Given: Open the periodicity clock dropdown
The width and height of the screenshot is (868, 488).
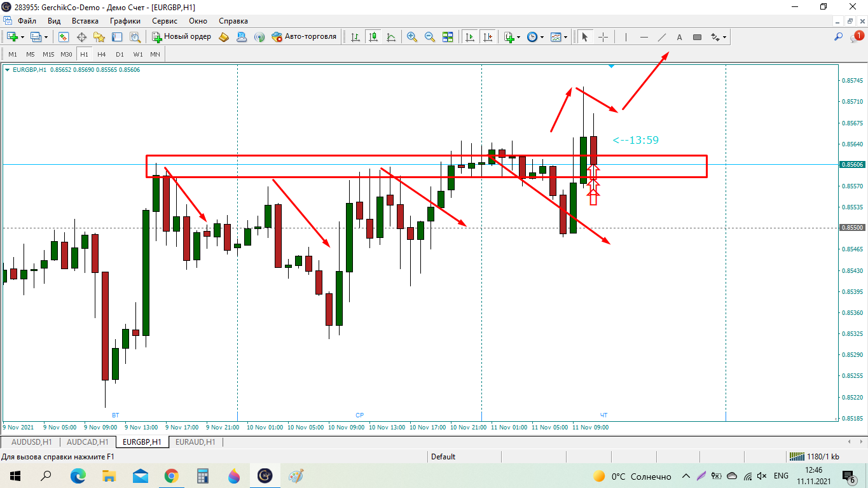Looking at the screenshot, I should (x=541, y=37).
